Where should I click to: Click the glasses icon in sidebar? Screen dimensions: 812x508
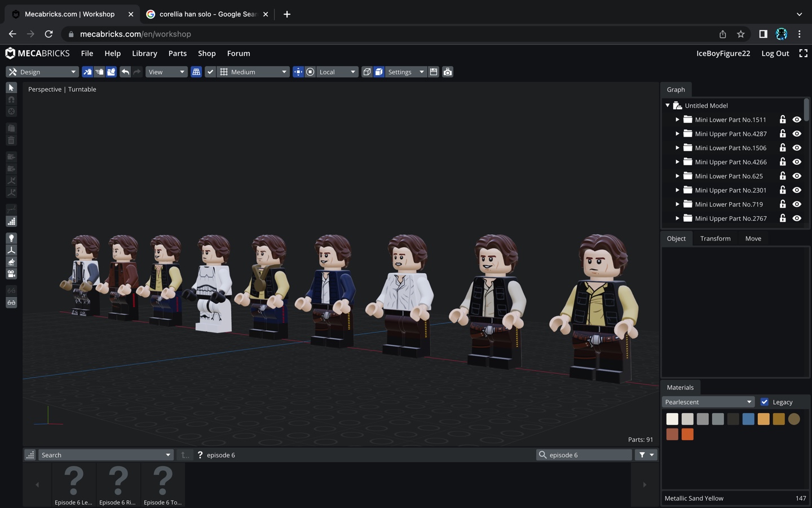[11, 303]
